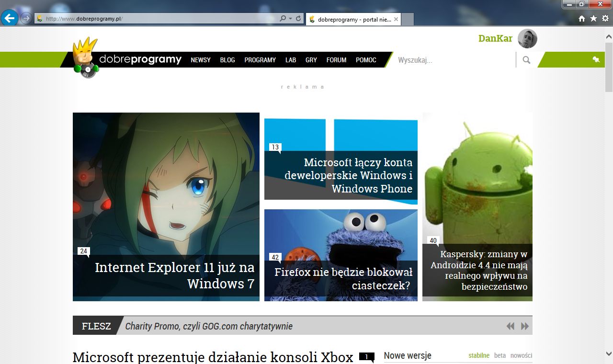Click the Nowe wersje heading
This screenshot has width=613, height=364.
[408, 356]
